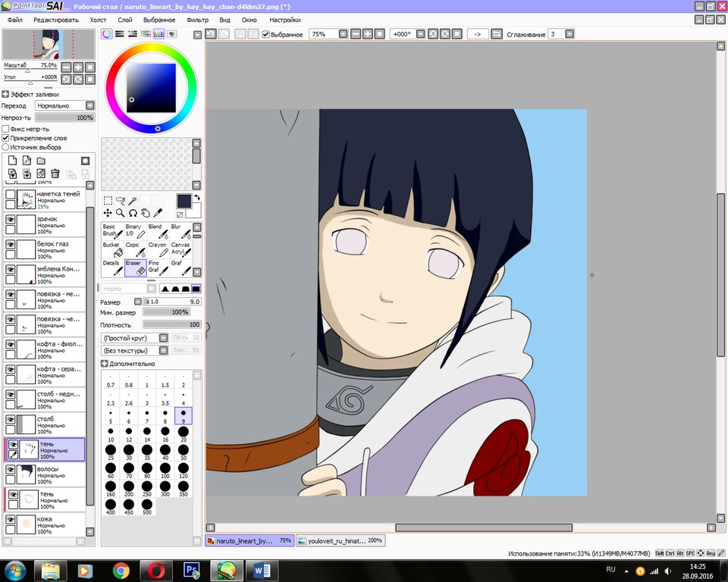Pick brush size preset 20
The image size is (728, 582).
pyautogui.click(x=184, y=434)
